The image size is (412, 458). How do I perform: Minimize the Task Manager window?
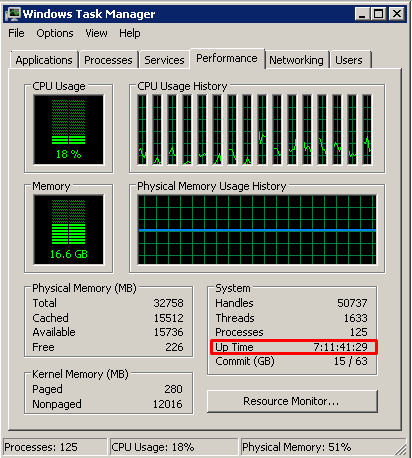tap(362, 14)
